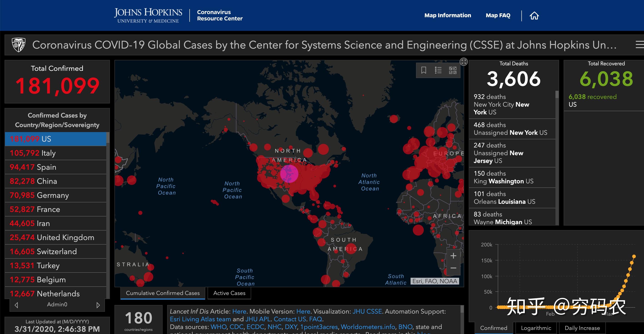Go to previous Admin level arrow
The image size is (644, 334).
(16, 305)
